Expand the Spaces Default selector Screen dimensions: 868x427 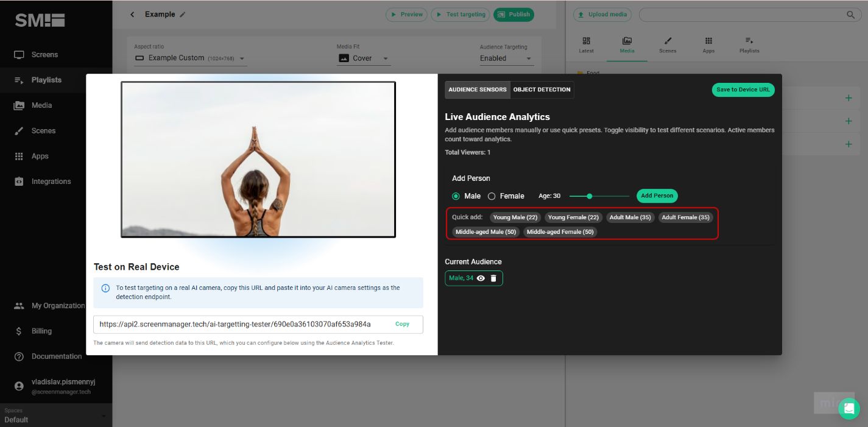(55, 415)
